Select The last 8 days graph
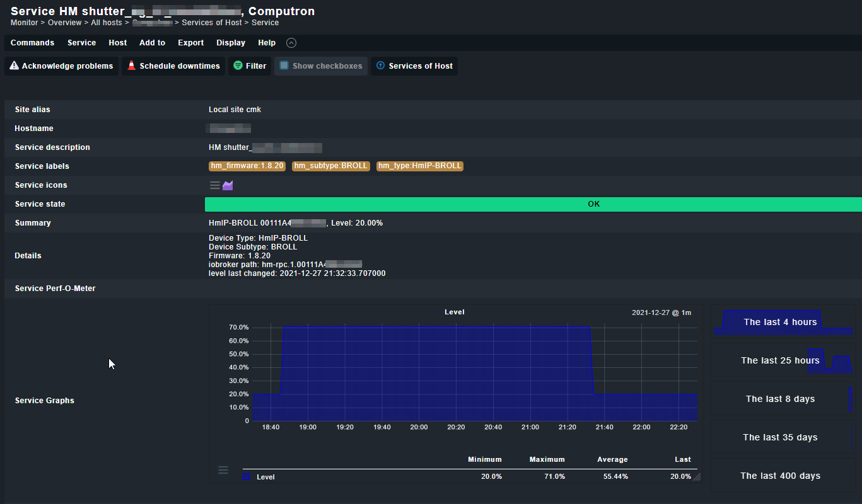This screenshot has width=862, height=504. [783, 399]
